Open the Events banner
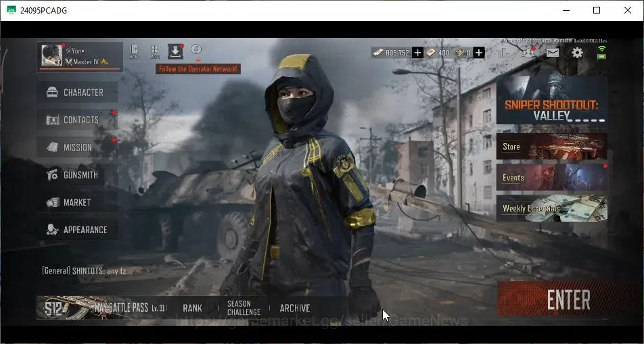 point(551,177)
